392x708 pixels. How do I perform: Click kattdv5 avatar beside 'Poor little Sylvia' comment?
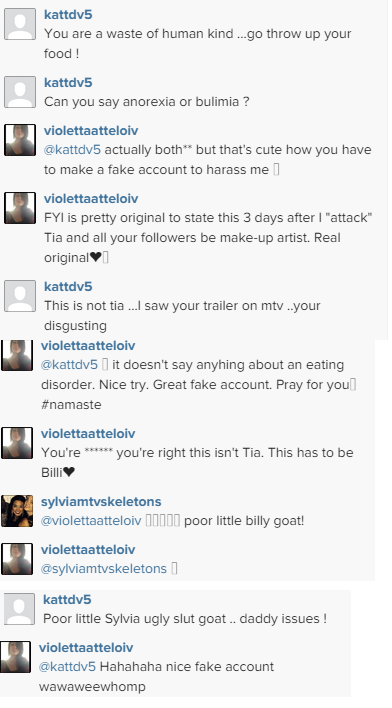tap(19, 609)
